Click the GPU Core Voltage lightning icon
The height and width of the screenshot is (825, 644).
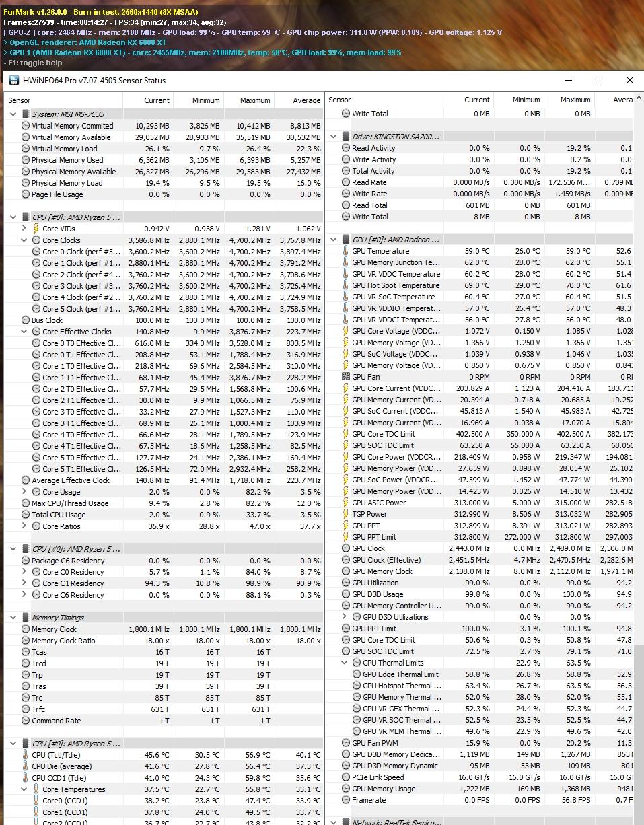click(x=346, y=331)
